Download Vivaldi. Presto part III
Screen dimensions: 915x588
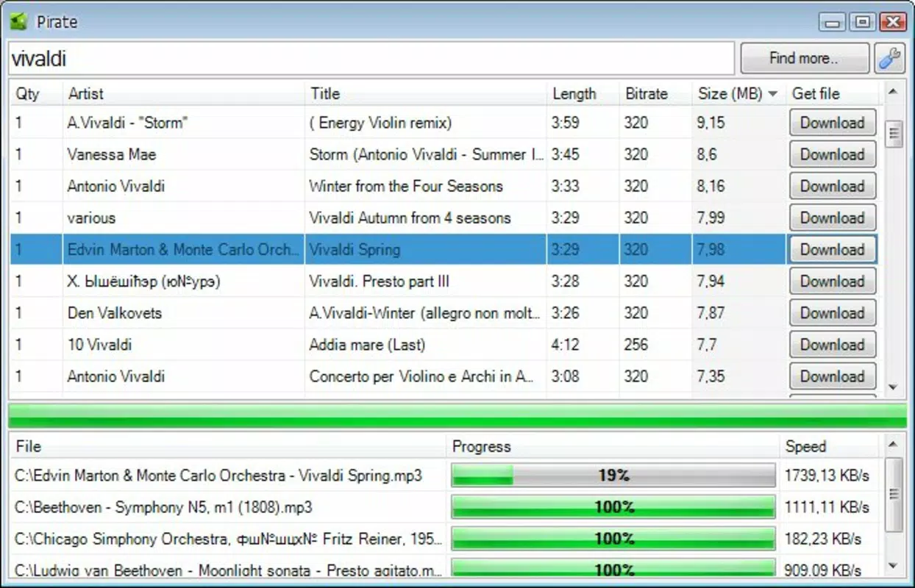tap(833, 282)
